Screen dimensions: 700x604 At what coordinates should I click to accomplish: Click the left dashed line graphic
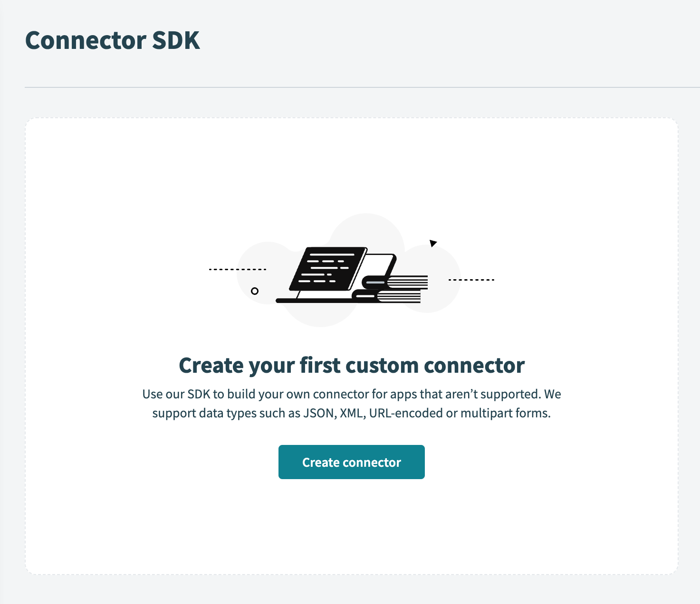tap(238, 268)
